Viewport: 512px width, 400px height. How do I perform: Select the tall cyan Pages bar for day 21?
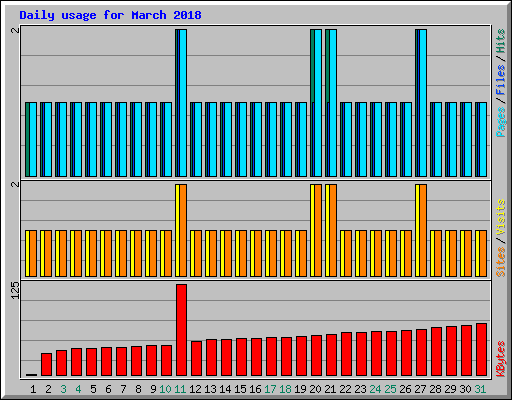pos(333,103)
